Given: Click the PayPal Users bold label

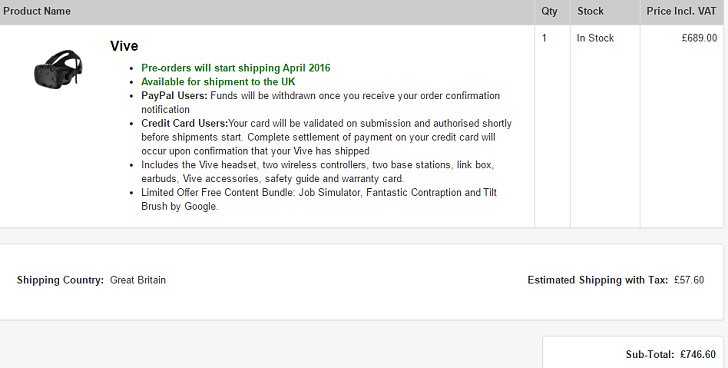Looking at the screenshot, I should click(175, 96).
